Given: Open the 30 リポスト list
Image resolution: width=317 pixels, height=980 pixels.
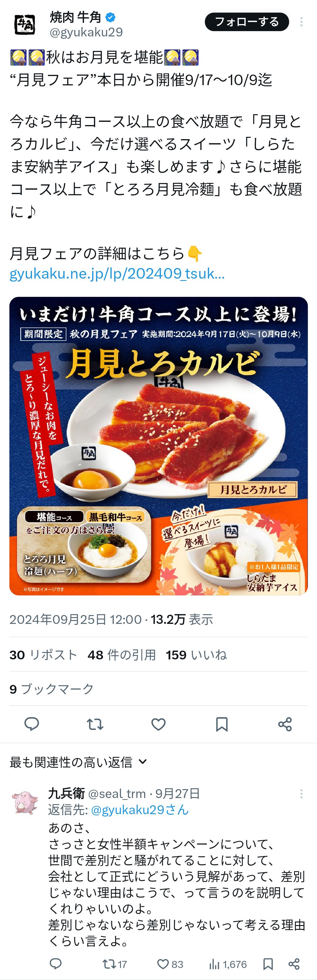Looking at the screenshot, I should pyautogui.click(x=43, y=655).
